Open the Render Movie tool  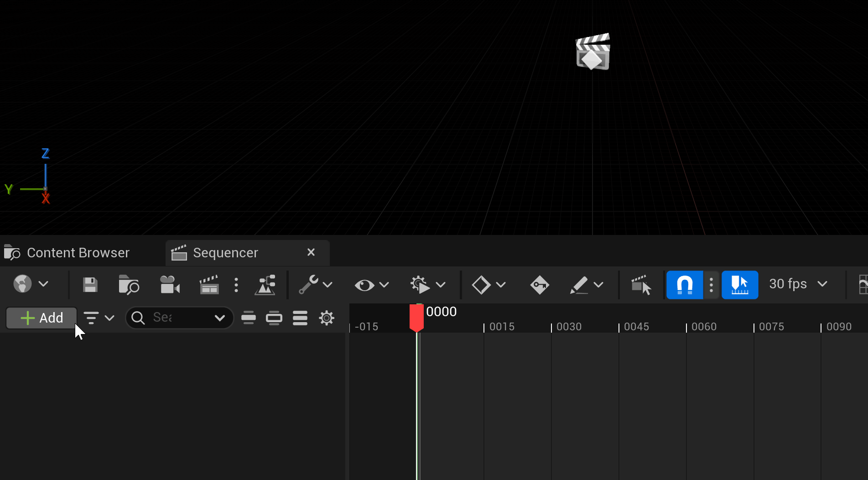pos(209,285)
